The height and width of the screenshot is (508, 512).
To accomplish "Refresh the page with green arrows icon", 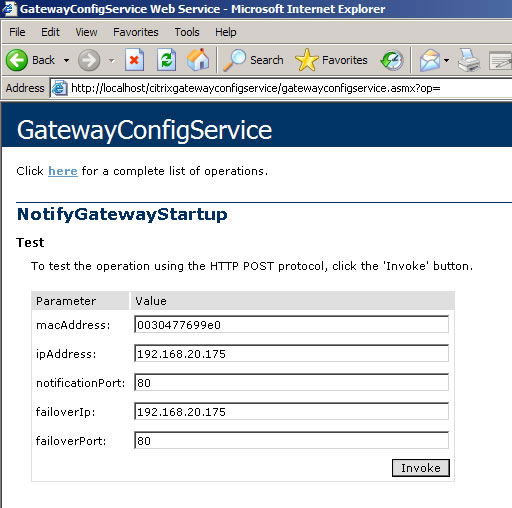I will pyautogui.click(x=166, y=60).
